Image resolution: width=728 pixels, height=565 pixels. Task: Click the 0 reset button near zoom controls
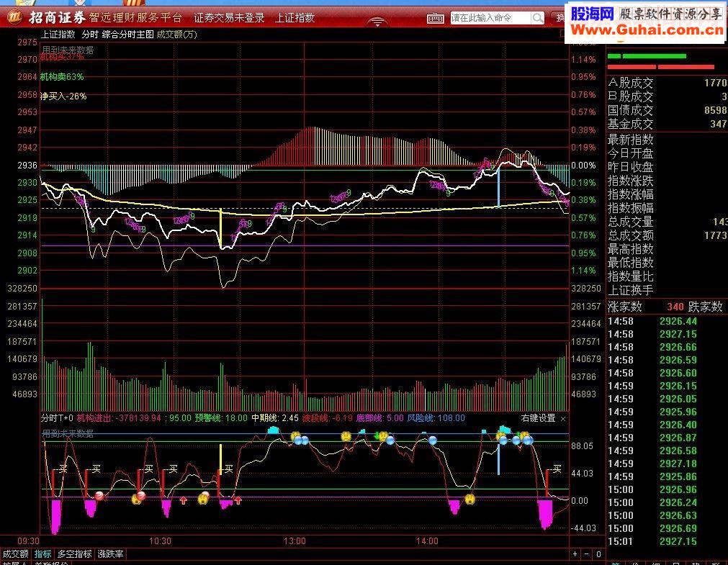click(598, 554)
